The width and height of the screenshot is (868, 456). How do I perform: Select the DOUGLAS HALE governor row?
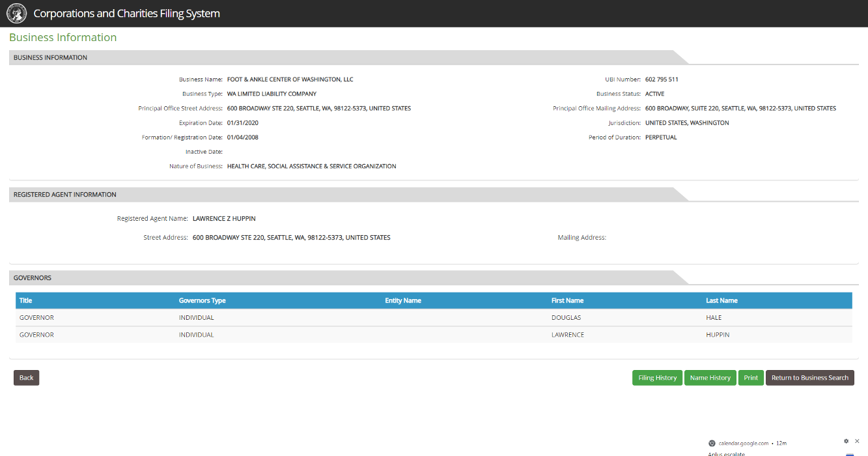434,318
